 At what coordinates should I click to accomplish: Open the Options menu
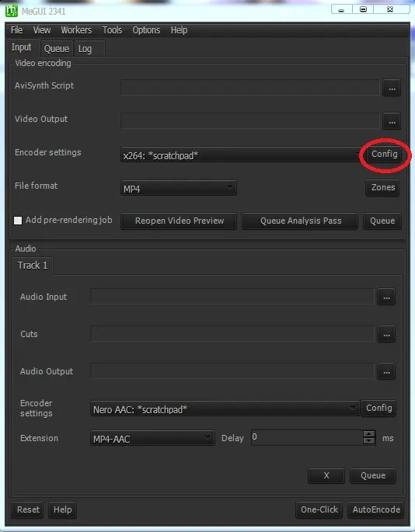[x=146, y=30]
